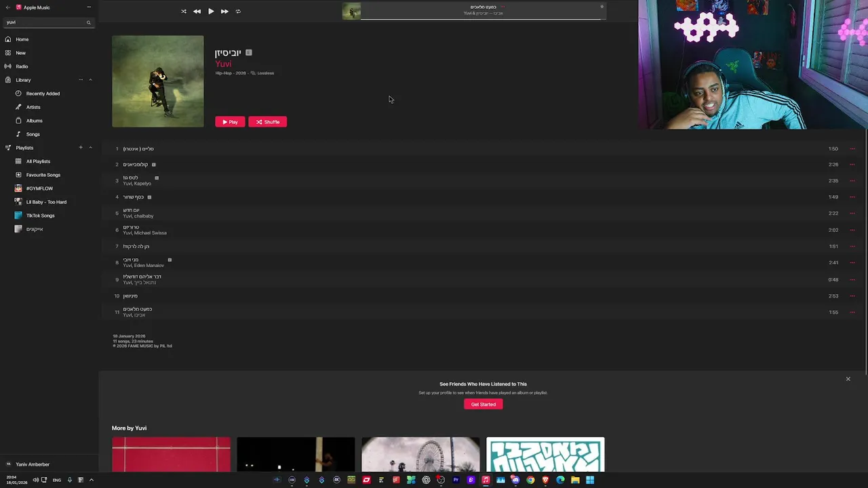Click the Apple Music taskbar icon
The width and height of the screenshot is (868, 488).
(x=486, y=480)
